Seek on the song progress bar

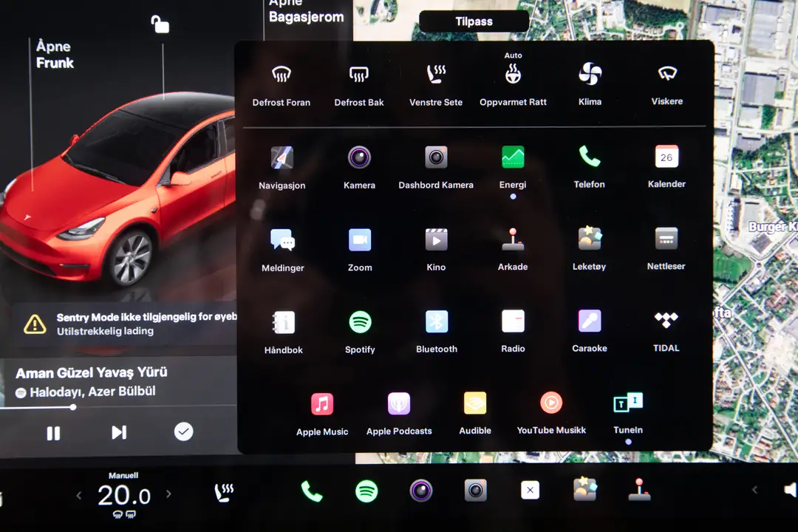click(x=118, y=407)
